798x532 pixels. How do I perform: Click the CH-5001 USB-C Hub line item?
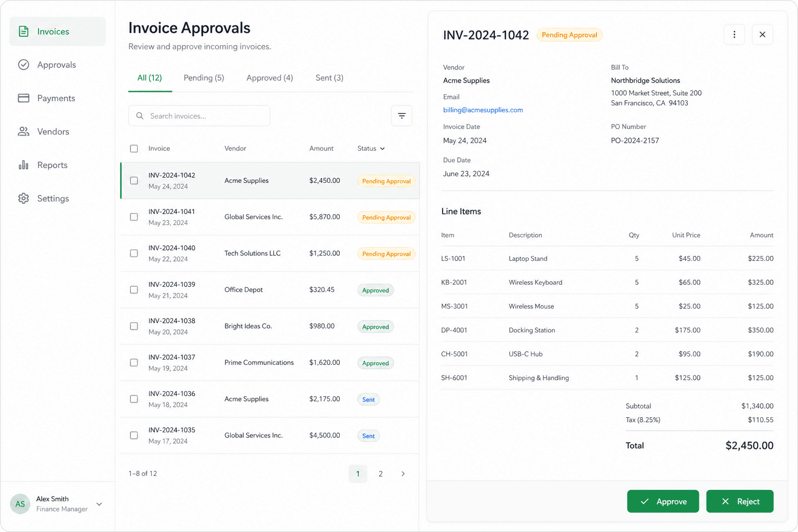click(x=607, y=354)
